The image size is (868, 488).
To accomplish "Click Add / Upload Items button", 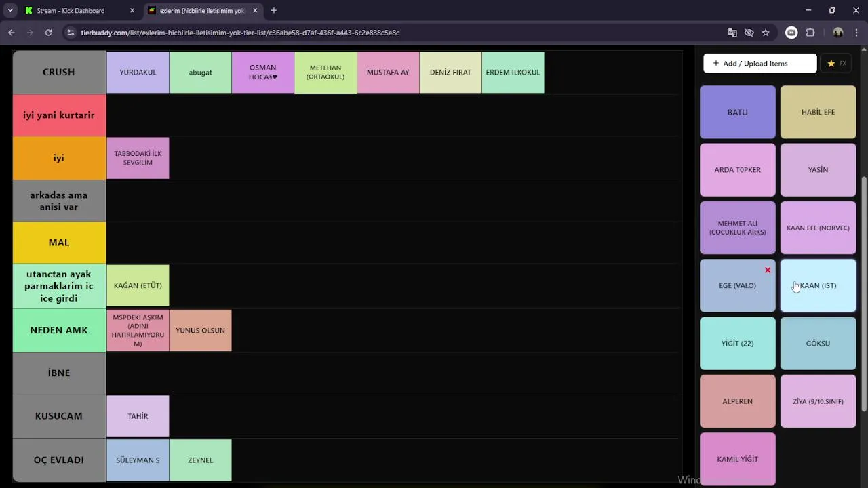I will (759, 64).
